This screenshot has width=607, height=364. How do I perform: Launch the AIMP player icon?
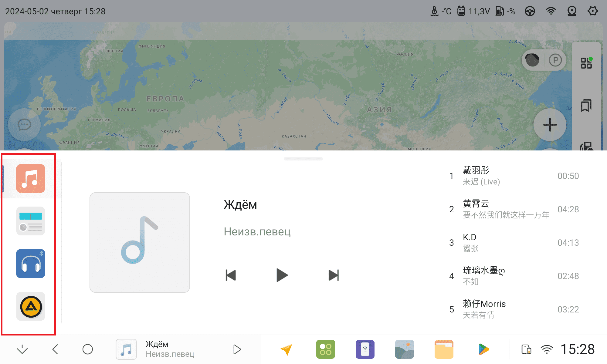pyautogui.click(x=30, y=306)
